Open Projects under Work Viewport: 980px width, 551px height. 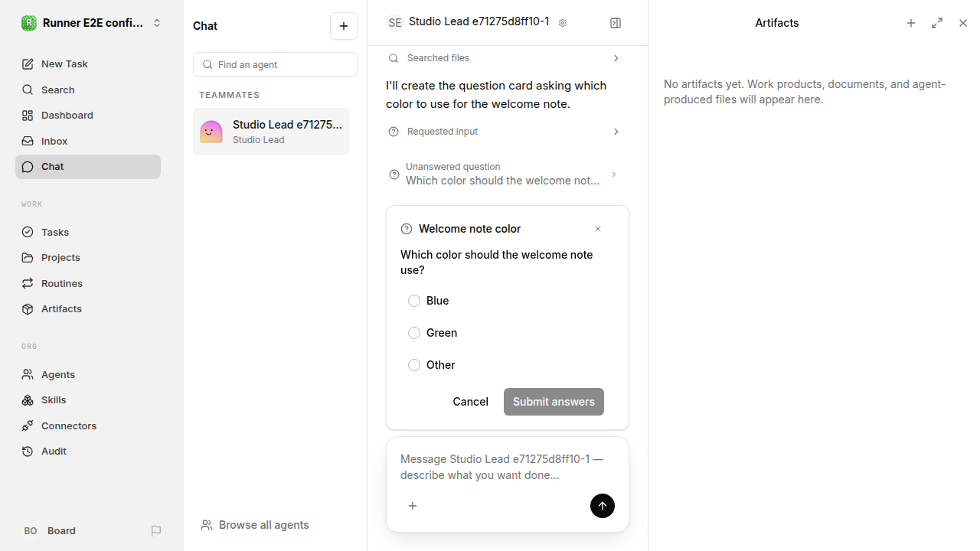pyautogui.click(x=88, y=258)
